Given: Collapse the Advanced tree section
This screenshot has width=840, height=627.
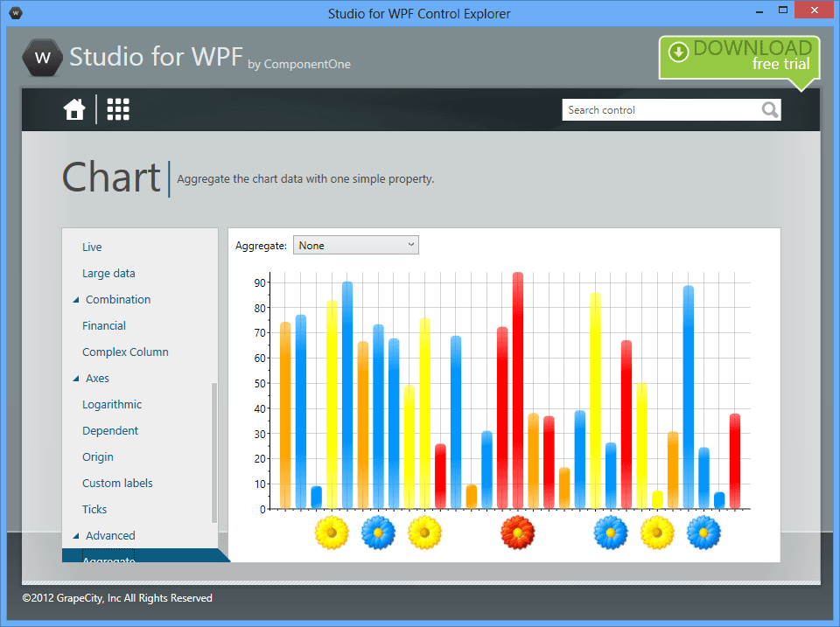Looking at the screenshot, I should tap(76, 536).
